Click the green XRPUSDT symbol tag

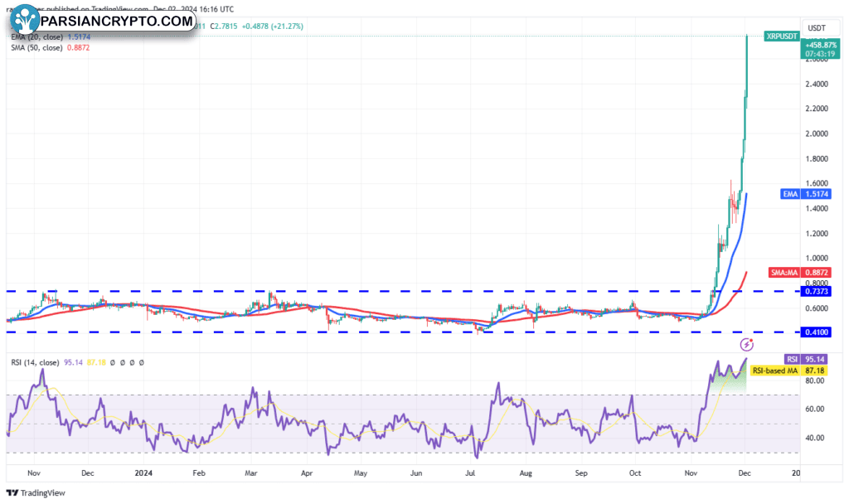782,36
